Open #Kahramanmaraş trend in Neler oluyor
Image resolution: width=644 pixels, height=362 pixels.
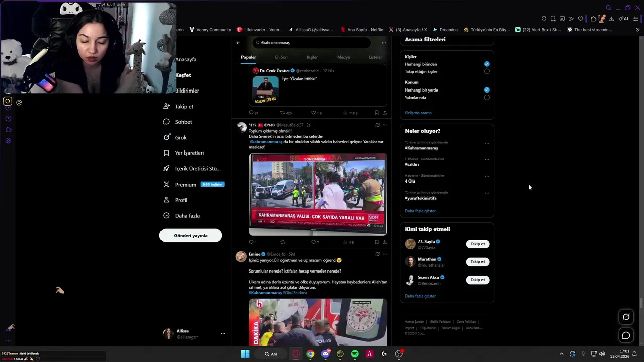click(x=421, y=148)
